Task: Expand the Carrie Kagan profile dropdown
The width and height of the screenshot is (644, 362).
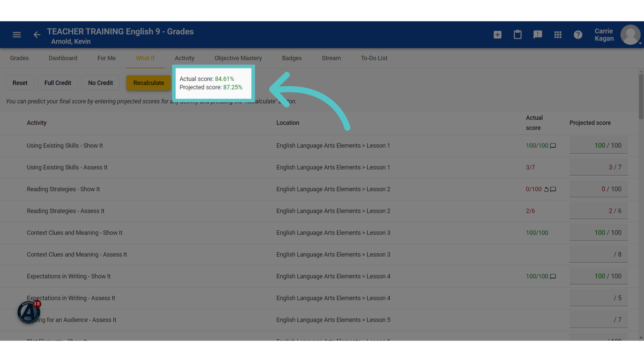Action: [640, 43]
